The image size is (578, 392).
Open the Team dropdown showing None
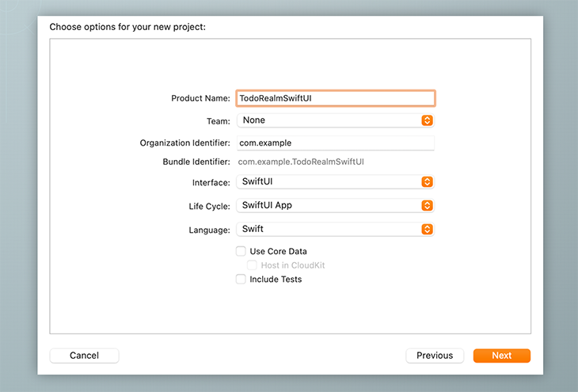click(x=329, y=120)
